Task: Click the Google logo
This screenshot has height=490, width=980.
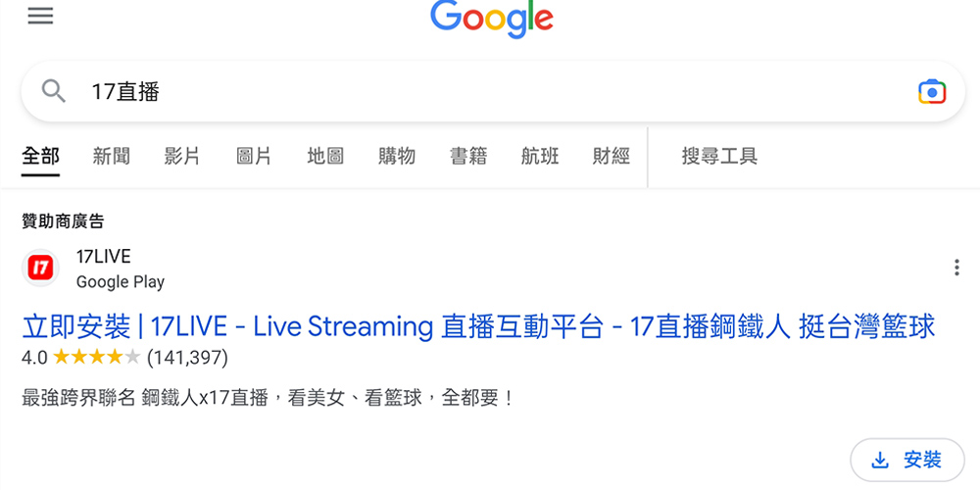Action: pos(491,20)
